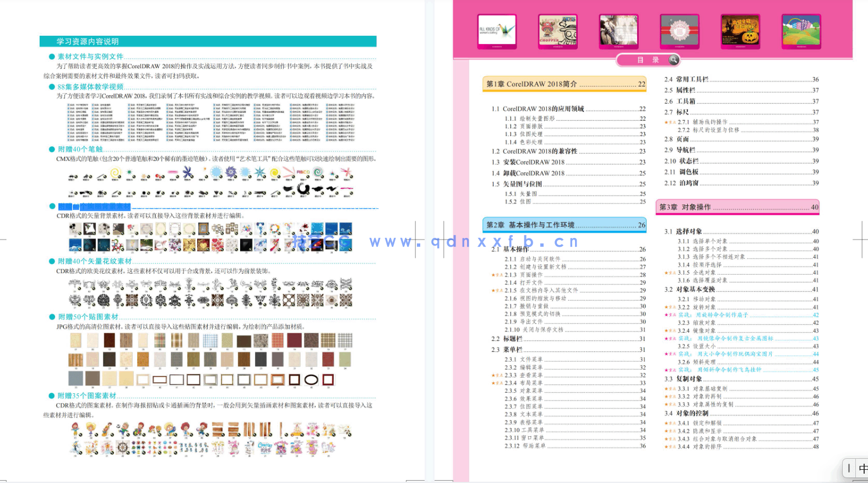Click entry 2.3 菜单栏
The width and height of the screenshot is (868, 483).
568,350
